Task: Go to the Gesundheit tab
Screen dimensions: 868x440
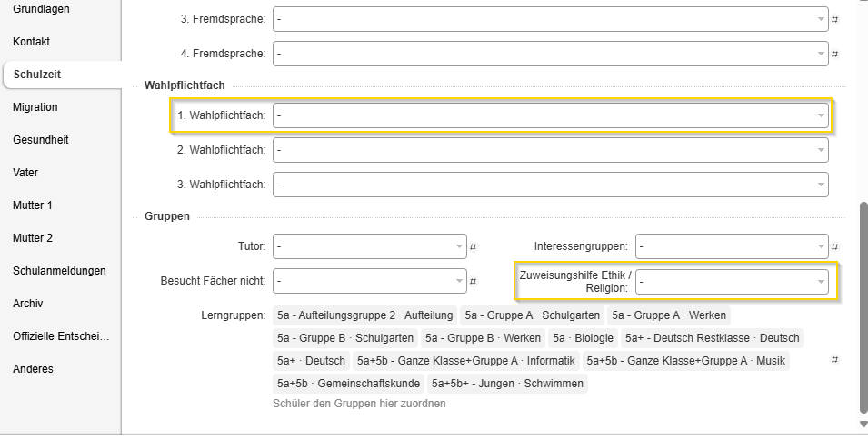Action: [x=40, y=139]
